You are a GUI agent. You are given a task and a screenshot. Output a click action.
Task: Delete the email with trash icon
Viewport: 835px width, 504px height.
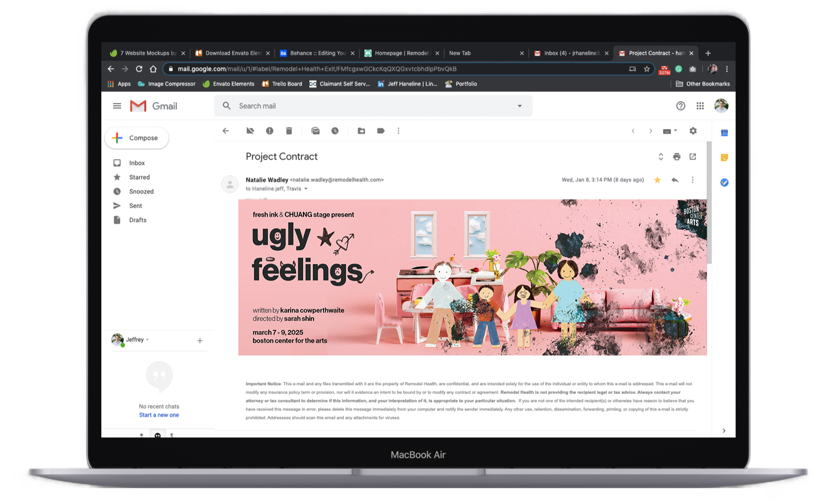coord(289,131)
